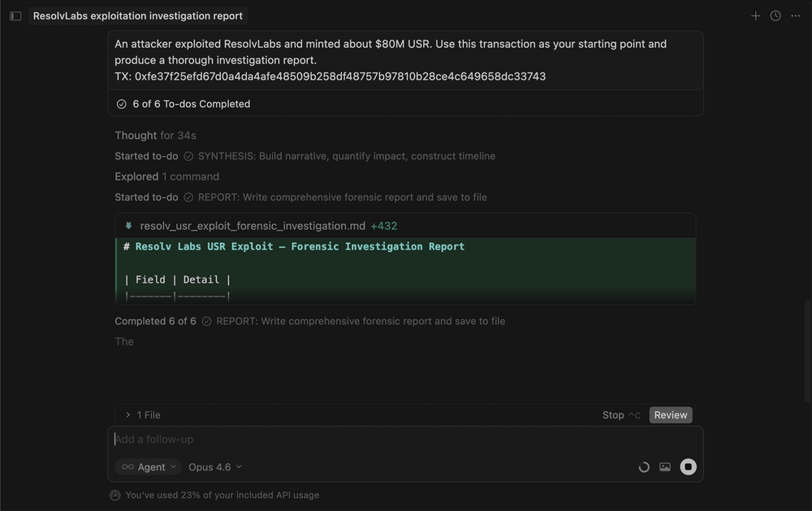
Task: Expand the 1 File changes list
Action: (143, 415)
